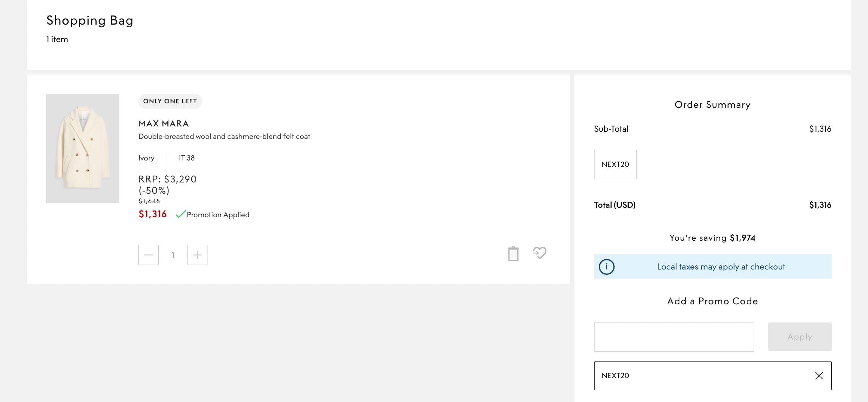Delete the coat using the trash icon
The height and width of the screenshot is (402, 868).
(x=513, y=254)
